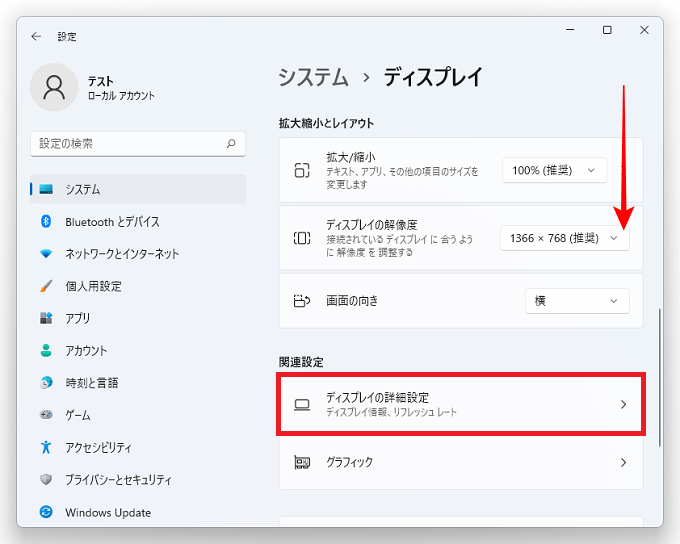680x544 pixels.
Task: Click the アプリ icon in sidebar
Action: [46, 318]
